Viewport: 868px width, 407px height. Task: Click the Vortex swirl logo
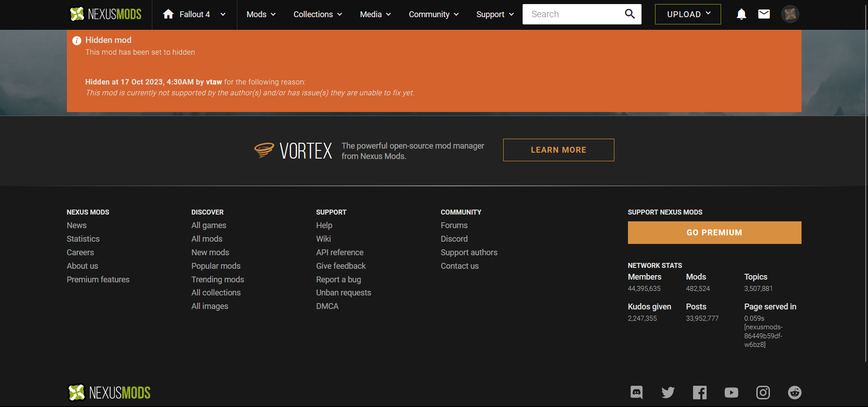pyautogui.click(x=264, y=150)
